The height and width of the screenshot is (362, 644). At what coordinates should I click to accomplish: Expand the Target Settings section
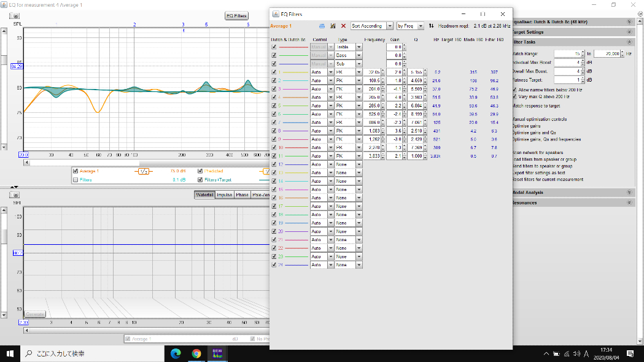pyautogui.click(x=629, y=32)
